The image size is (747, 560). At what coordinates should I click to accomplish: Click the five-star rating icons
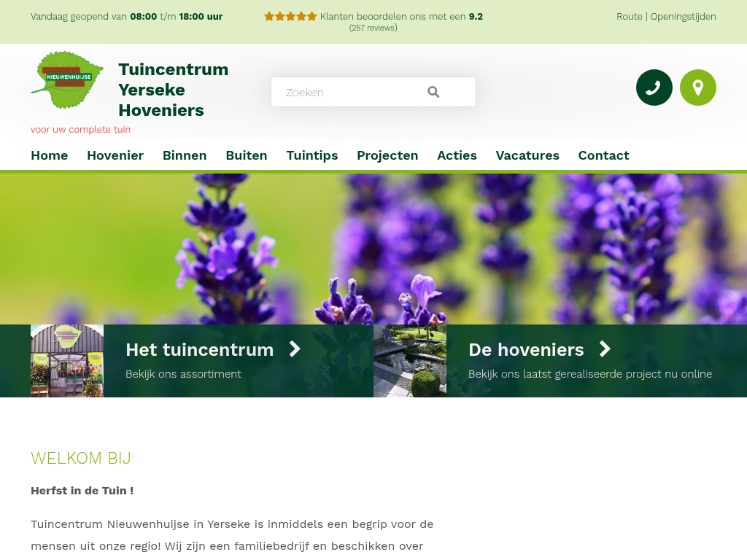[290, 17]
